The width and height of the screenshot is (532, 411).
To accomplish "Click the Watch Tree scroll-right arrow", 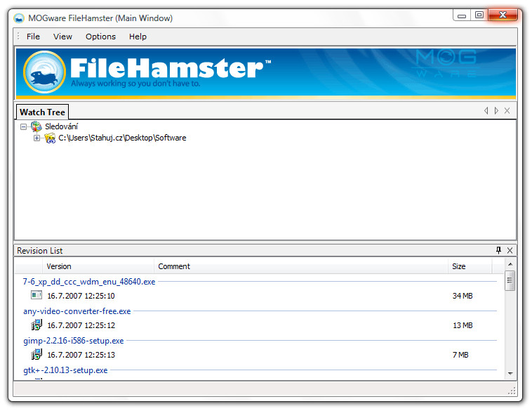I will point(496,110).
